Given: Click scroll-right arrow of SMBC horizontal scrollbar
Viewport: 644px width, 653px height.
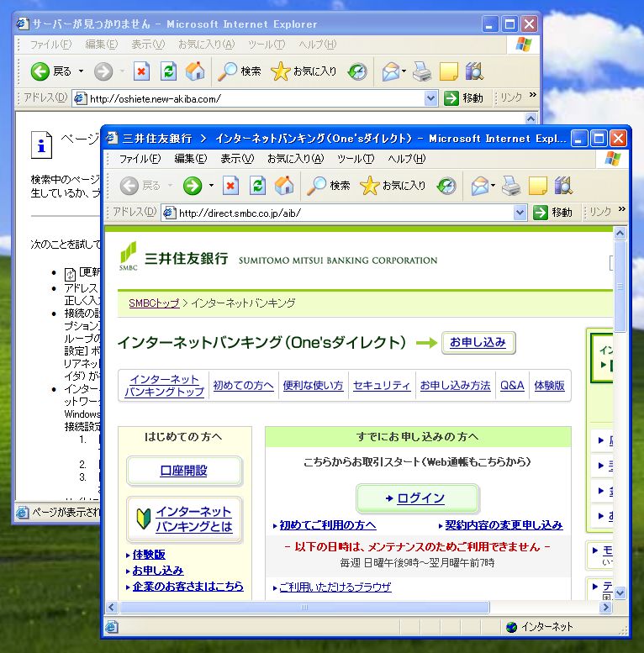Looking at the screenshot, I should pyautogui.click(x=605, y=607).
